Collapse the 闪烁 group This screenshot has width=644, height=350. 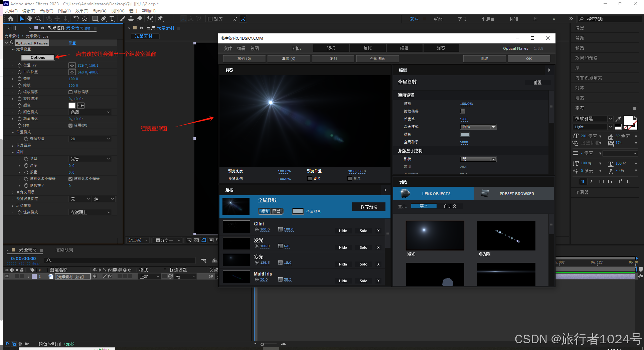13,152
